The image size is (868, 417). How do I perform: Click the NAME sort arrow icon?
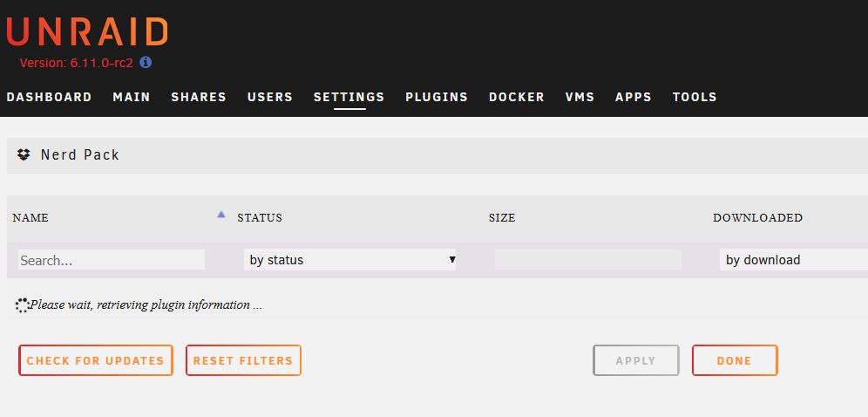coord(221,215)
